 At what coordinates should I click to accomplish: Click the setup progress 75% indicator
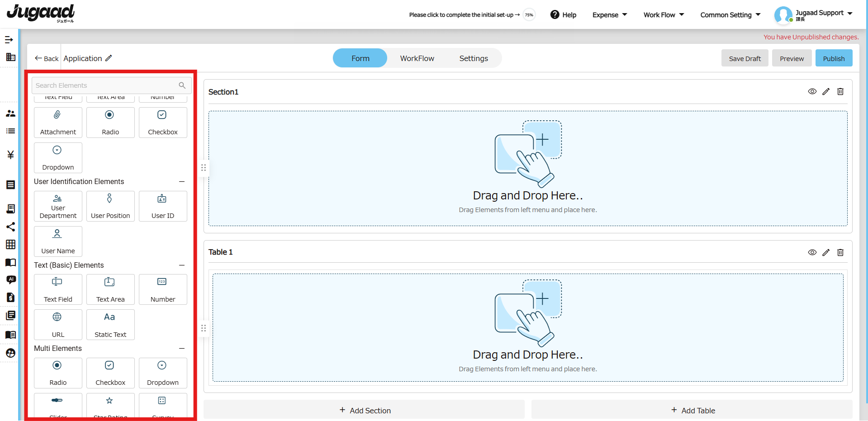click(x=528, y=15)
